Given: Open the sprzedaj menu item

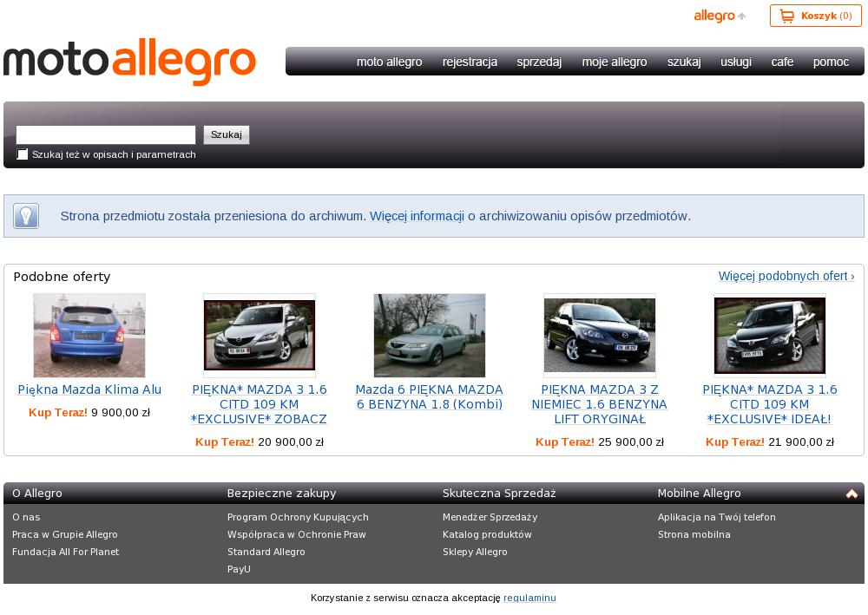Looking at the screenshot, I should (539, 62).
